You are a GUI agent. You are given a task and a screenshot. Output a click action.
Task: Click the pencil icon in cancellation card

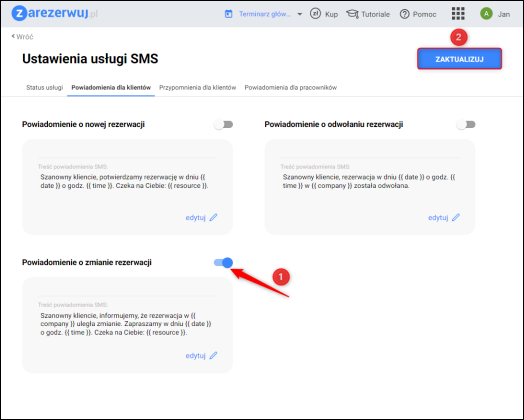tap(456, 218)
